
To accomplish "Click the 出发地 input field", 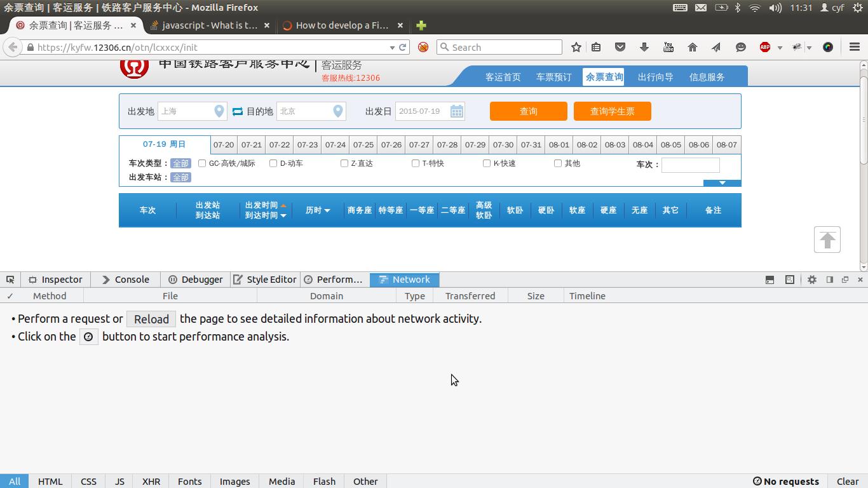I will pyautogui.click(x=193, y=111).
